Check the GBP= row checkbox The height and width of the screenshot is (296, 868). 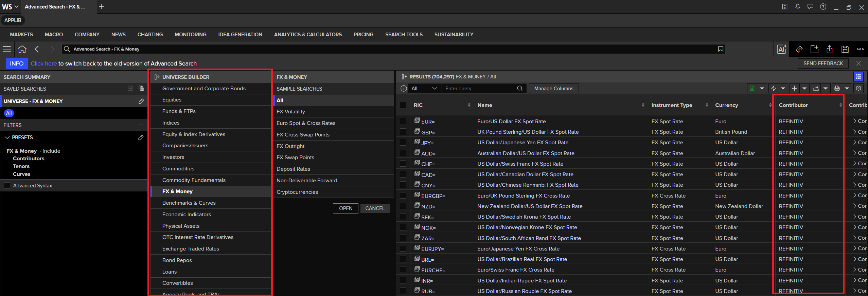pyautogui.click(x=403, y=132)
